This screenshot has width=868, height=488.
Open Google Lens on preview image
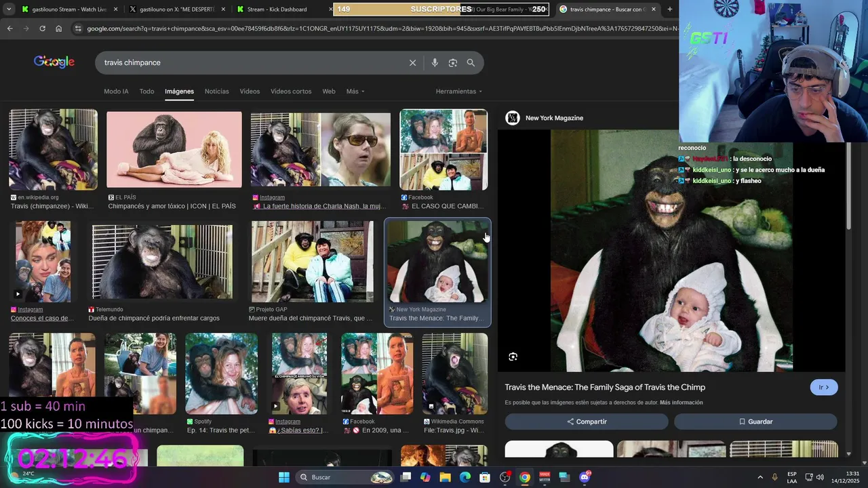513,357
